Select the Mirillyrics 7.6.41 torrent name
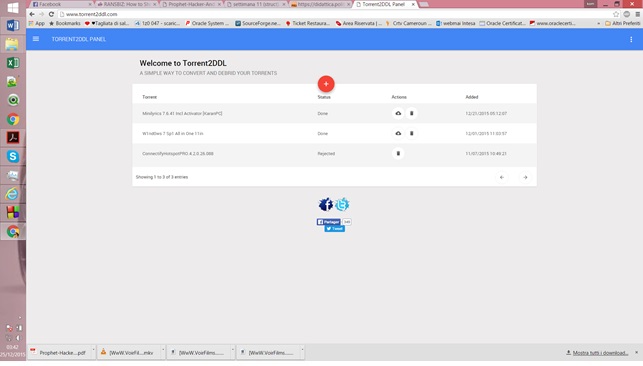The height and width of the screenshot is (366, 643). (x=182, y=114)
